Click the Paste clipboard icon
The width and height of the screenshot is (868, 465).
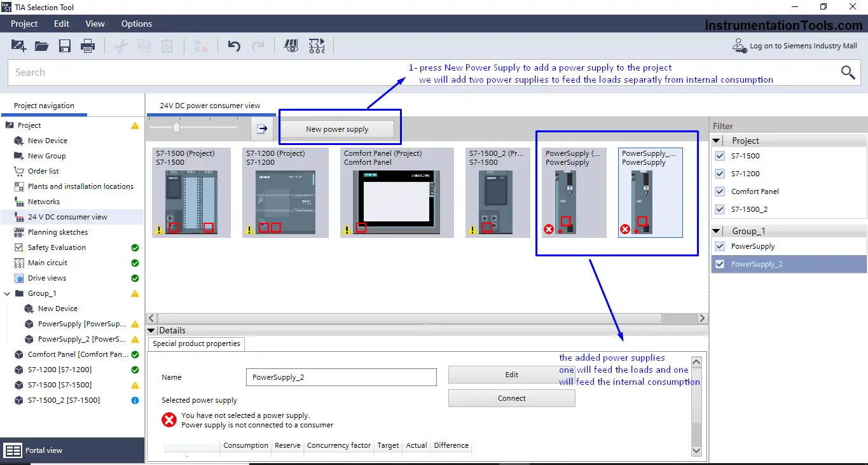(x=167, y=46)
